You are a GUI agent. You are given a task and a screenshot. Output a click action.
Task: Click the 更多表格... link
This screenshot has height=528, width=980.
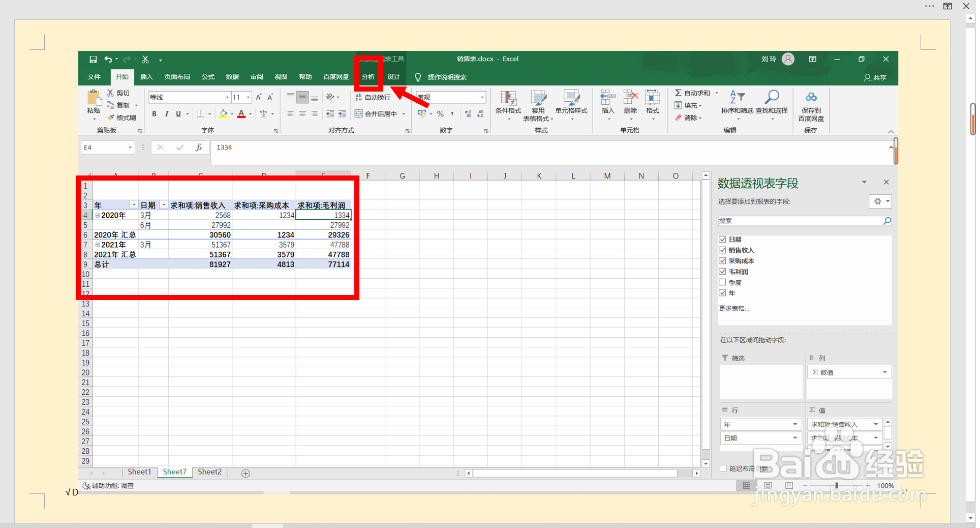[x=734, y=308]
